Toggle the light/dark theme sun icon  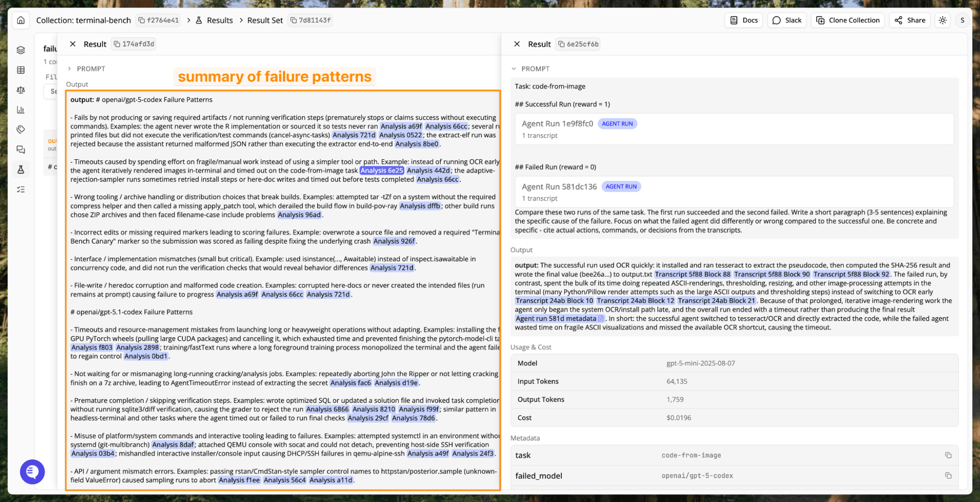click(x=942, y=20)
